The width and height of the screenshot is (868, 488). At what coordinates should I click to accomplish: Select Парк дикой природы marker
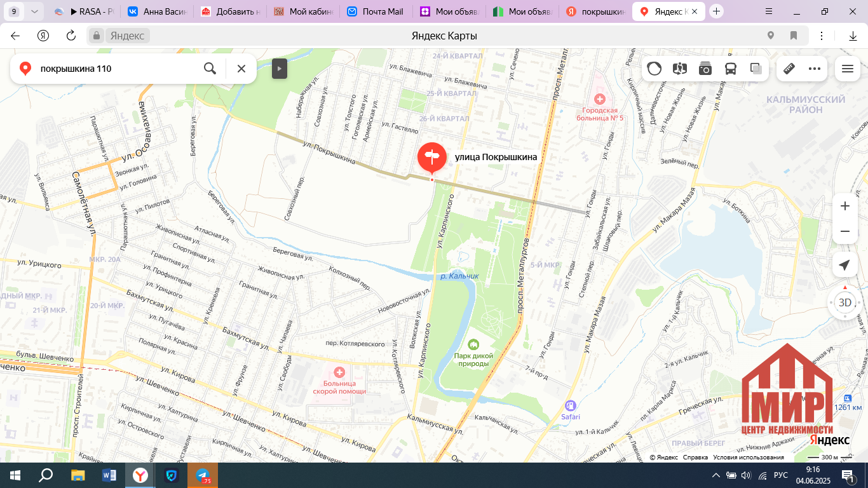473,345
